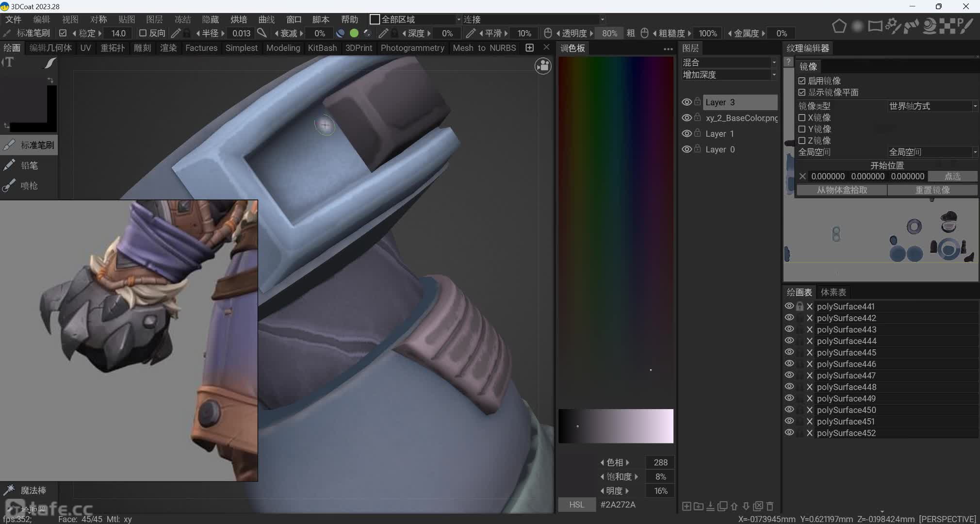Add a new layer with plus icon
Image resolution: width=980 pixels, height=524 pixels.
point(686,507)
